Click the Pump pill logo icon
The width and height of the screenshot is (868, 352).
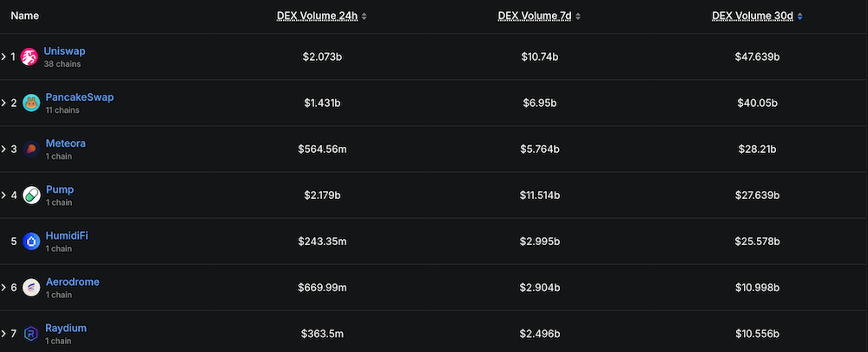31,196
